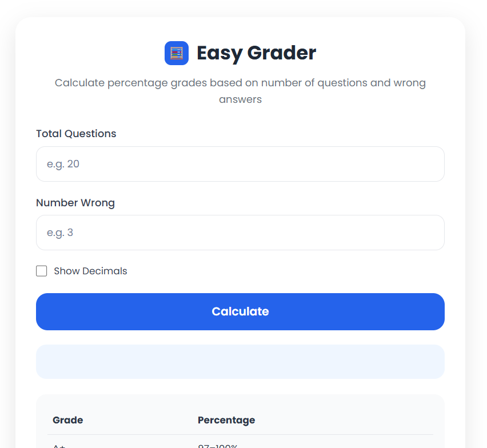Click the Number Wrong label
Screen dimensions: 487x448
point(75,202)
